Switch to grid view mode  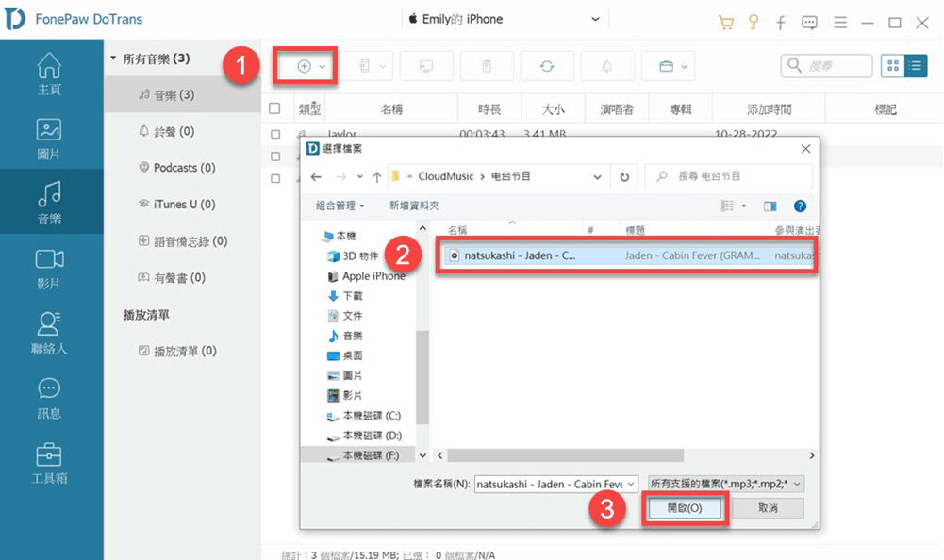coord(893,66)
